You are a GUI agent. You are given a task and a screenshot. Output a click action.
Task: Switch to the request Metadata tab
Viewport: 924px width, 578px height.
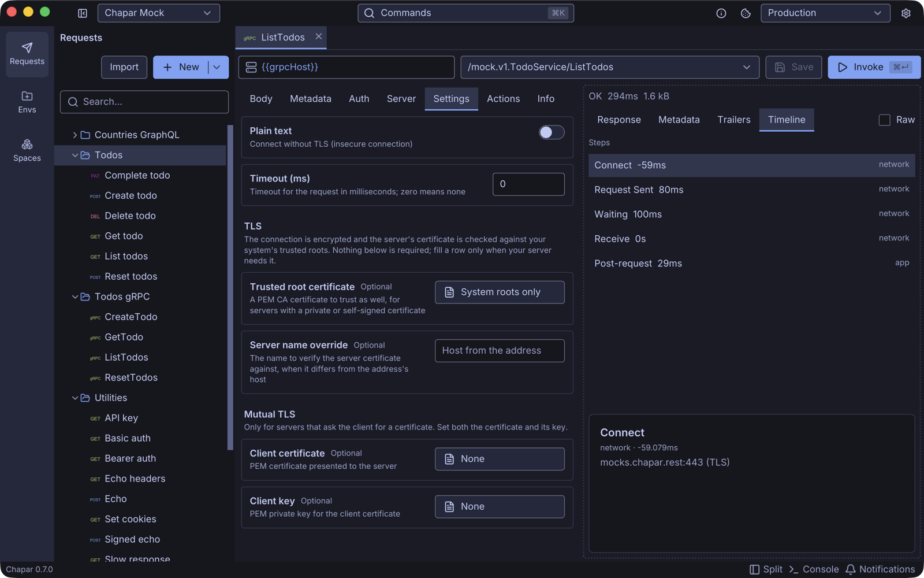(x=311, y=99)
